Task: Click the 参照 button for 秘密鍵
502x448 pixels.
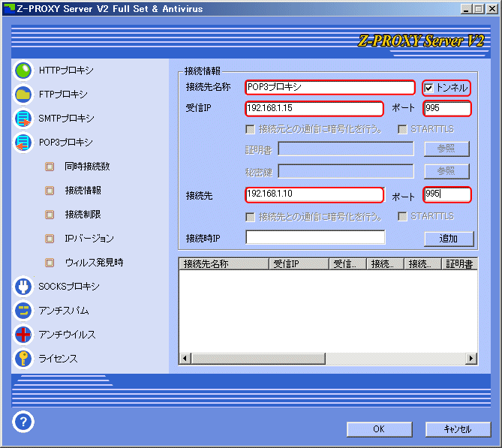Action: click(x=446, y=171)
